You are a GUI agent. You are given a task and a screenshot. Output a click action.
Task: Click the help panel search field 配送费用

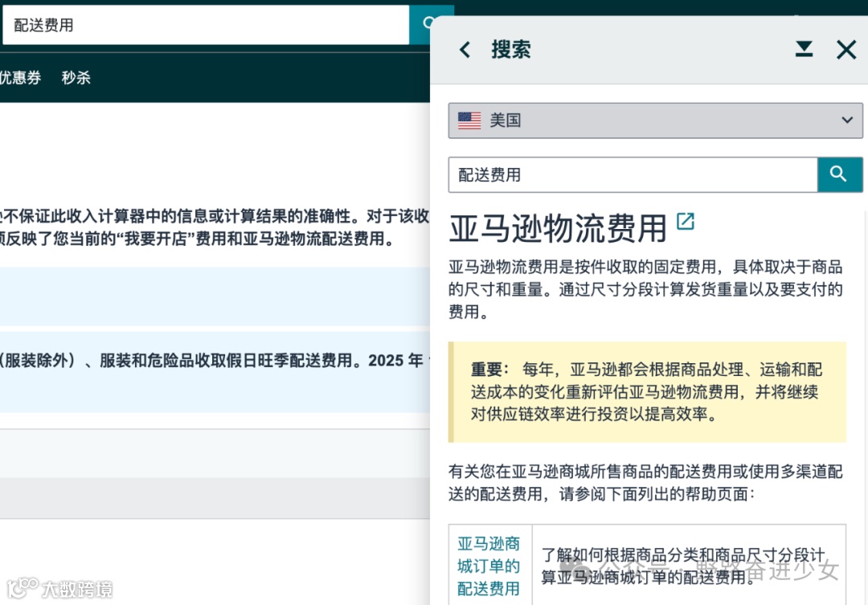coord(633,175)
